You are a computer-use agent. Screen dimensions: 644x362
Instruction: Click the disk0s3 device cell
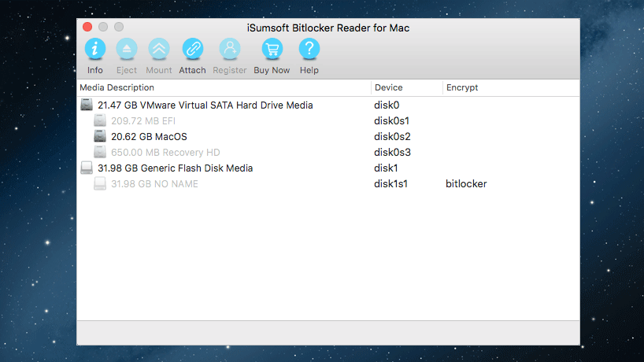[392, 152]
